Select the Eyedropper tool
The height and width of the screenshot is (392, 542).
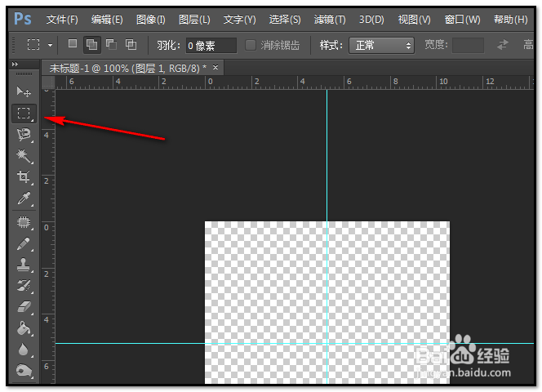(x=24, y=198)
